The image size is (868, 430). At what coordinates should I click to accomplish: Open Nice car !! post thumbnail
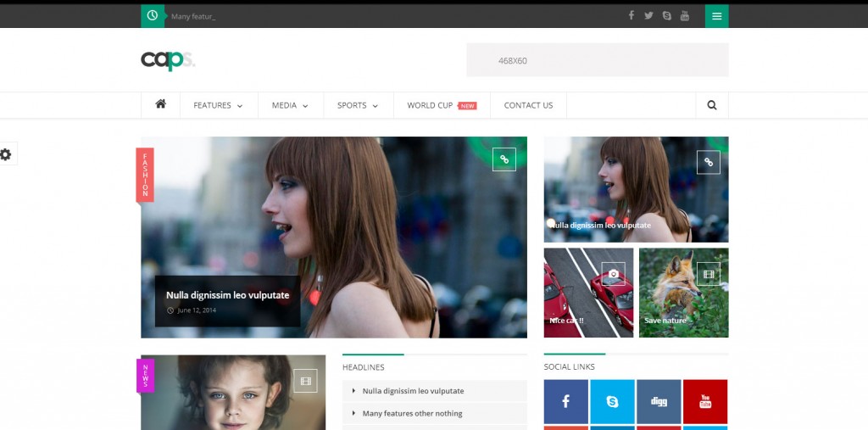tap(588, 293)
